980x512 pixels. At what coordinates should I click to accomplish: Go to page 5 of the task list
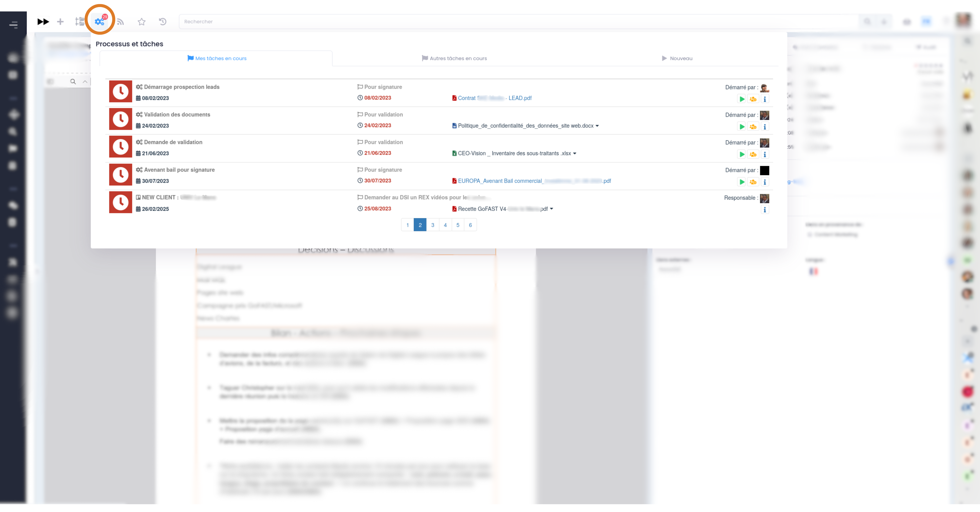(x=458, y=225)
